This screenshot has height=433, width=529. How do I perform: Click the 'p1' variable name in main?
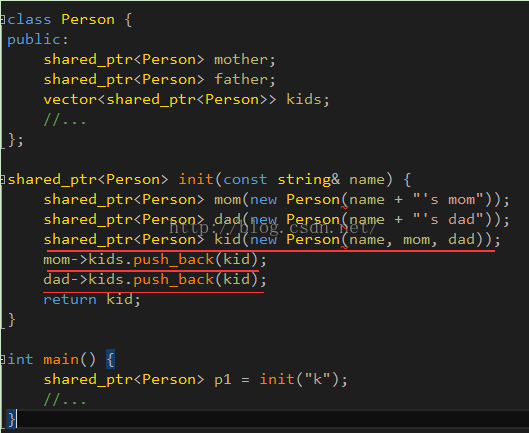[223, 380]
